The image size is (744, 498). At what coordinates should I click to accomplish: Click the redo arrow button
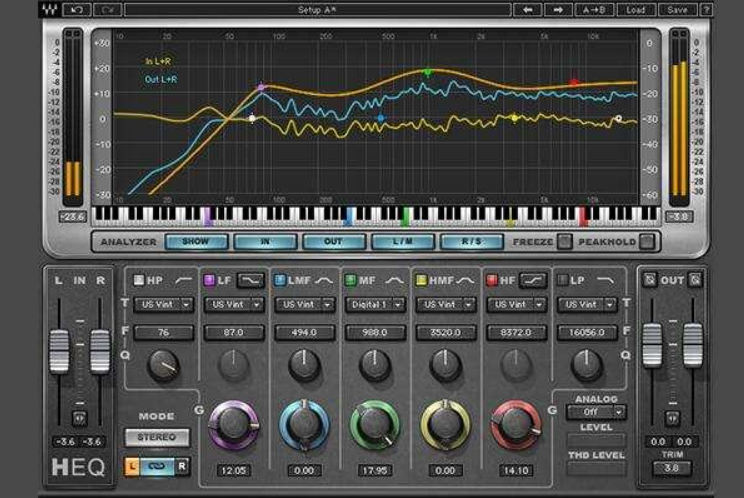[107, 9]
